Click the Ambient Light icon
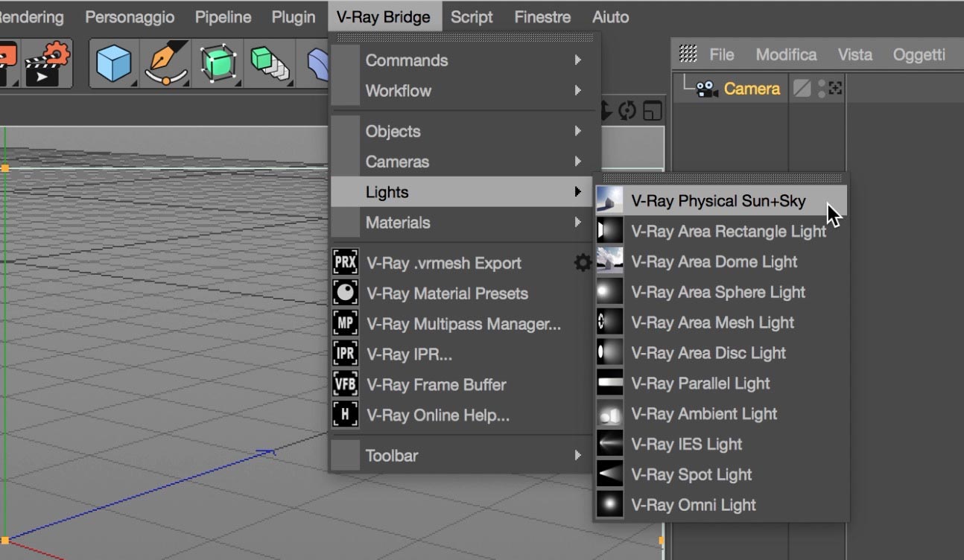The height and width of the screenshot is (560, 964). tap(609, 414)
